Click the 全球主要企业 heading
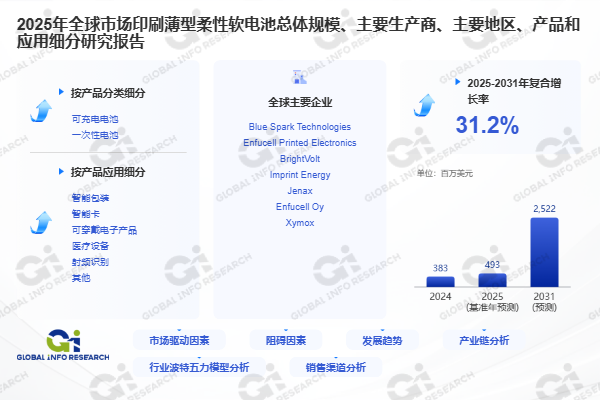600x400 pixels. 300,102
